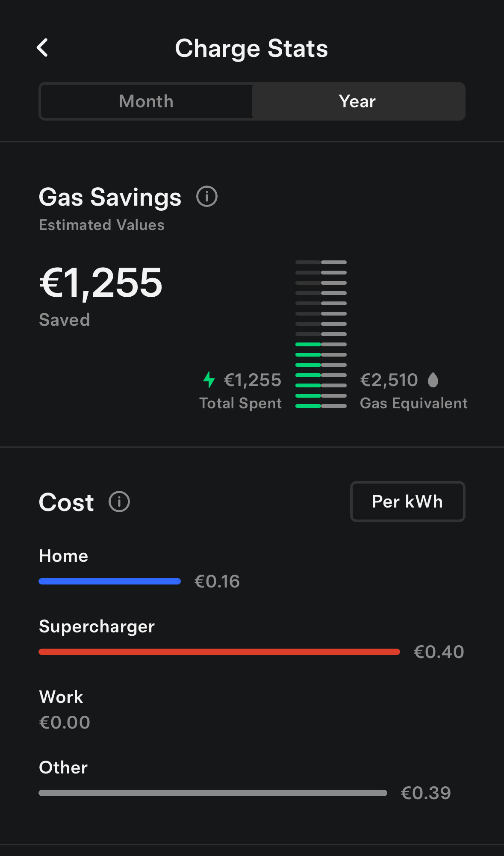Tap the Other €0.39 value
Image resolution: width=504 pixels, height=856 pixels.
[426, 793]
